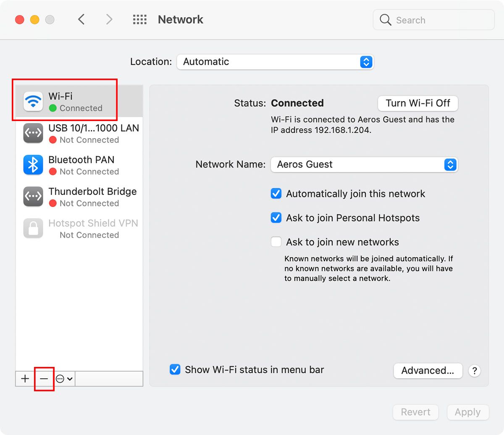This screenshot has height=435, width=504.
Task: Select the Bluetooth PAN service icon
Action: pyautogui.click(x=33, y=165)
